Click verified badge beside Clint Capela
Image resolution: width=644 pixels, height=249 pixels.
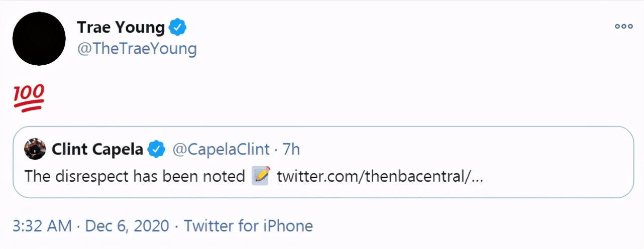156,149
